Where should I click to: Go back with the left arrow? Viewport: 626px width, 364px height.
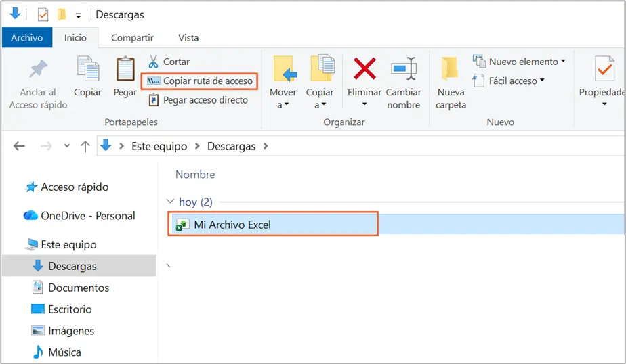click(x=19, y=146)
